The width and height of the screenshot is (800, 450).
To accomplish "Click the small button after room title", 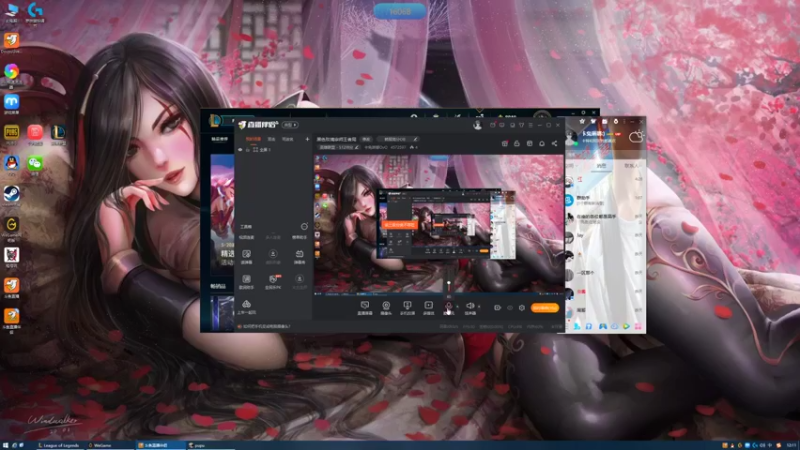I will tap(366, 139).
